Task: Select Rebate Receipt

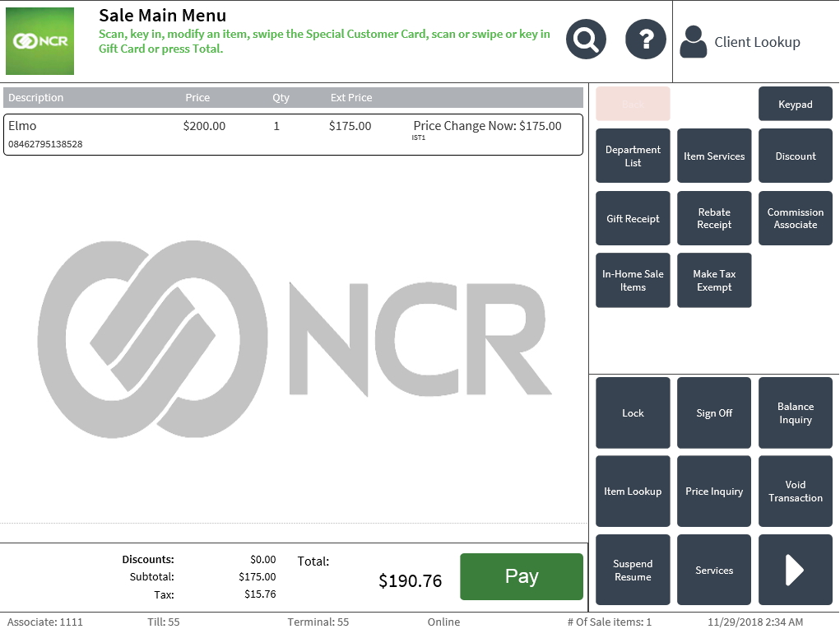Action: point(714,218)
